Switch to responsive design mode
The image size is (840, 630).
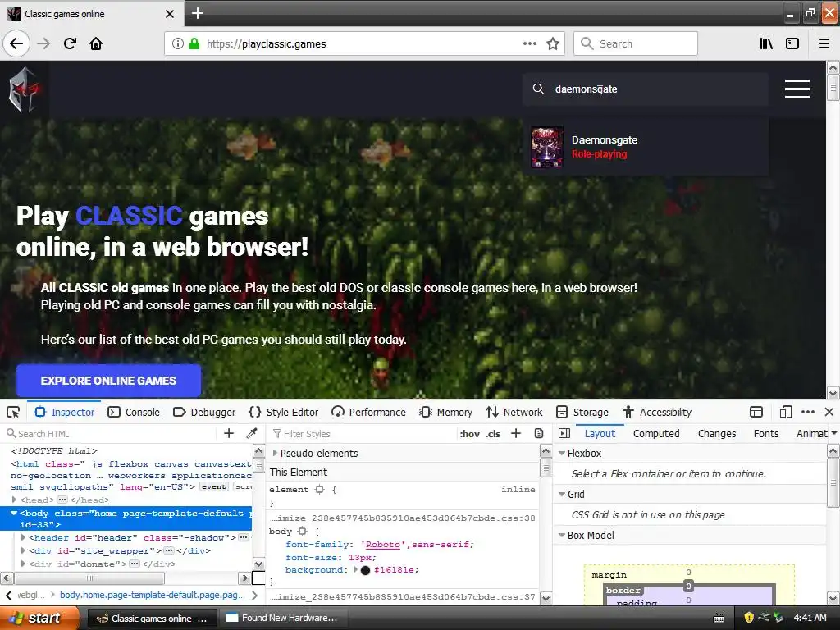pos(785,412)
